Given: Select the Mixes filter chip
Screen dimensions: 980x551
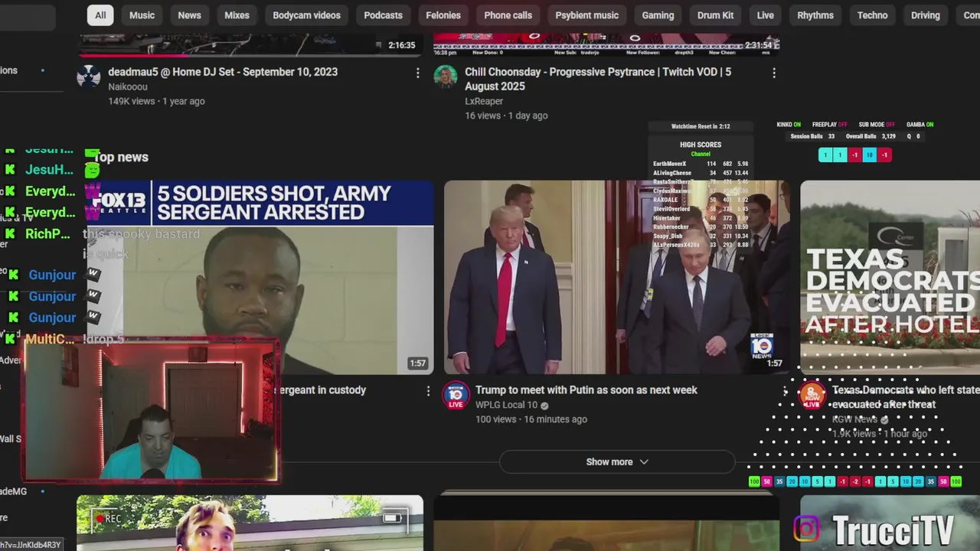Looking at the screenshot, I should coord(237,15).
